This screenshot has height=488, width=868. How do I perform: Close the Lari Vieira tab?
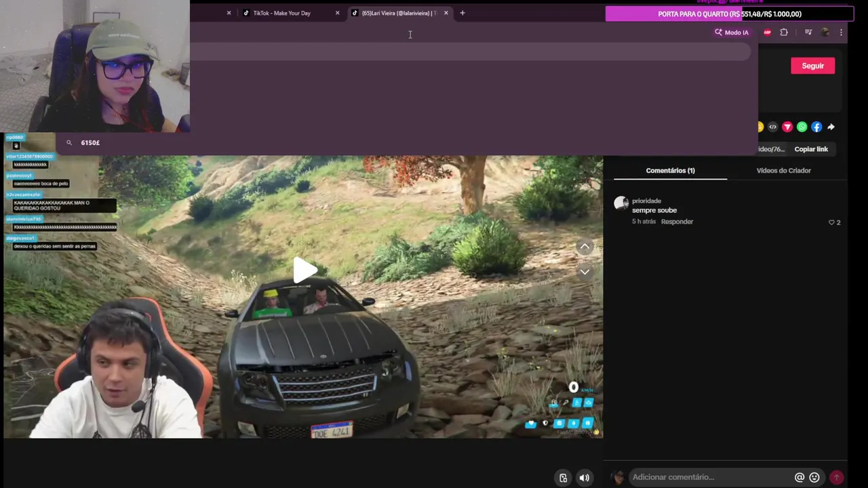446,13
